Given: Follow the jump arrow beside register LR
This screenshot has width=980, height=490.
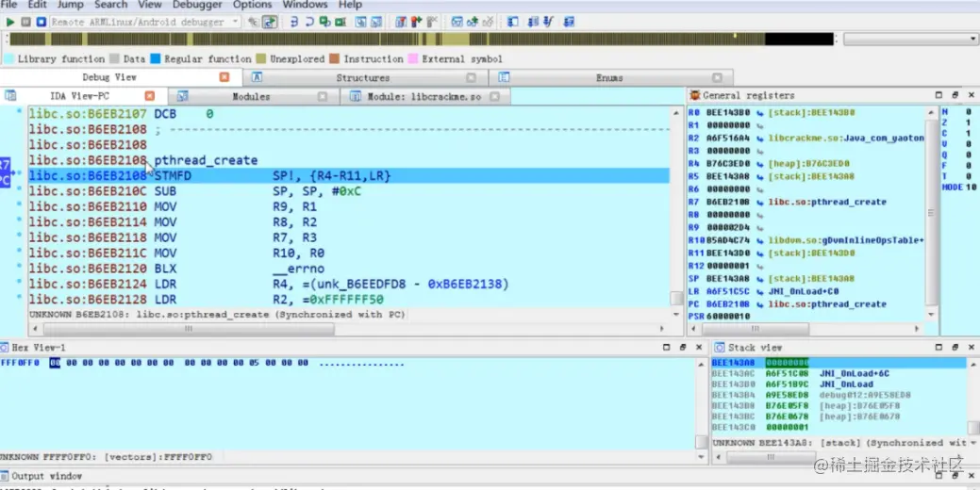Looking at the screenshot, I should pos(759,291).
